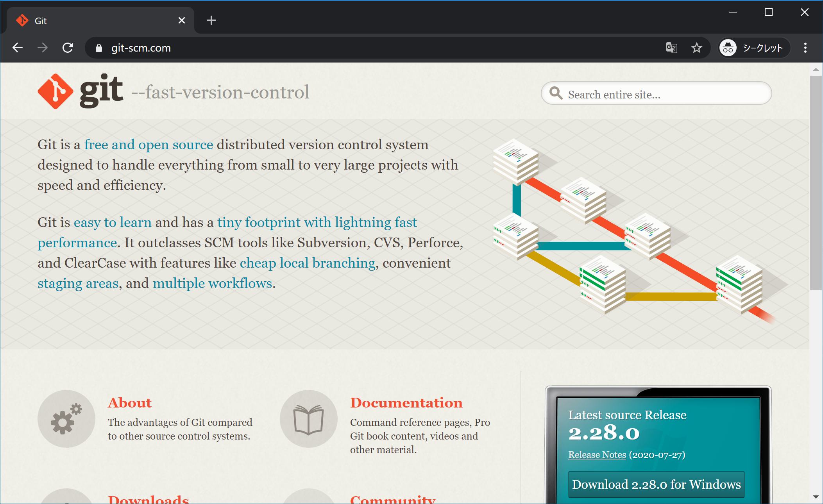Open the Release Notes link
This screenshot has width=823, height=504.
(597, 455)
